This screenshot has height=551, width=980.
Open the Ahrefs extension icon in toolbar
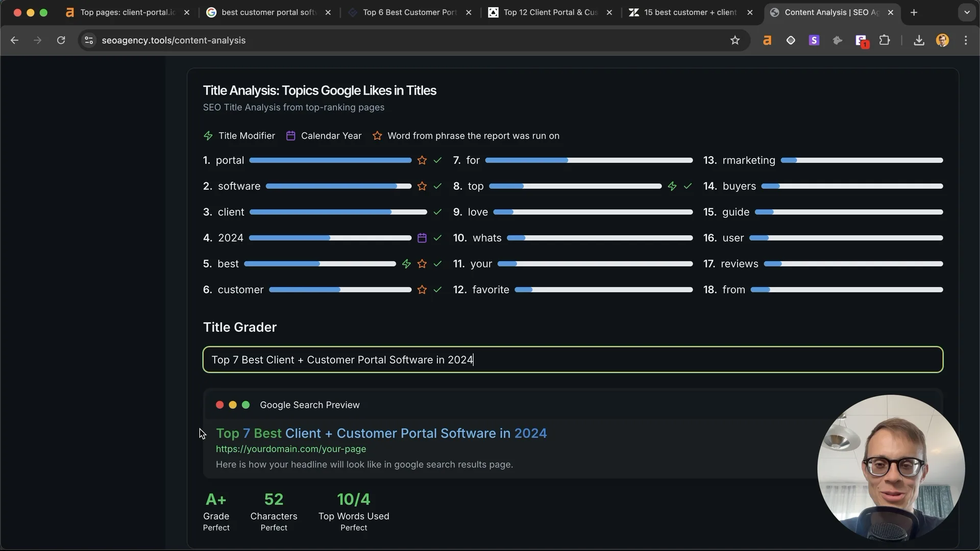[767, 40]
